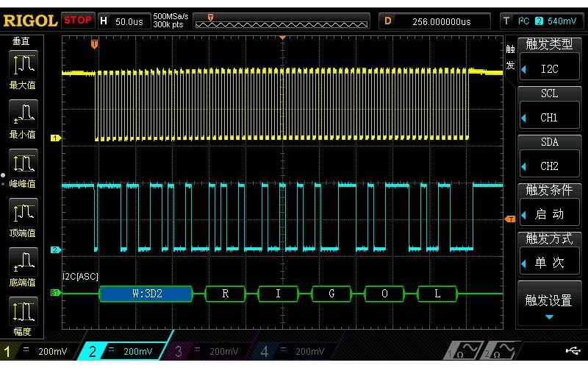Screen dimensions: 588x368
Task: Click the 垂直 measurement category header
Action: click(x=21, y=41)
